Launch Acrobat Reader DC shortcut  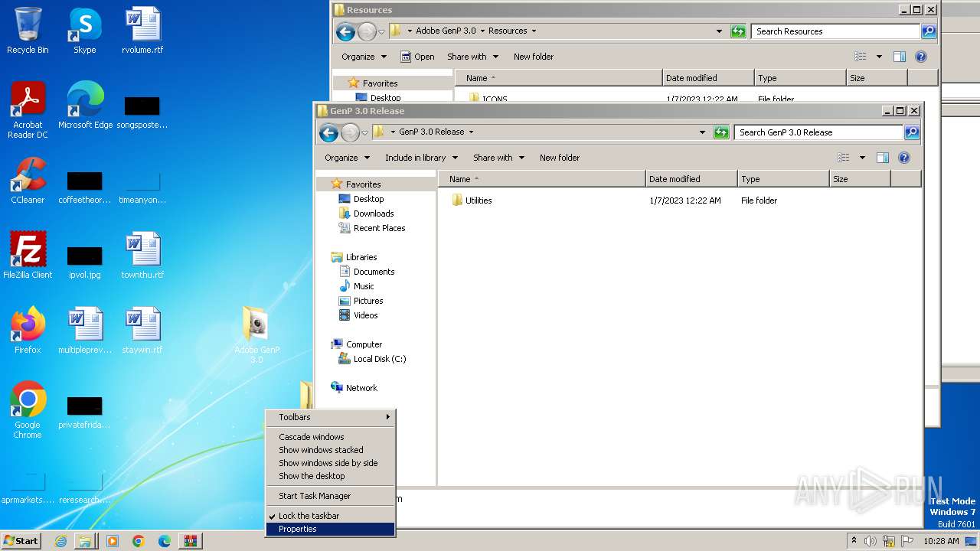click(28, 110)
